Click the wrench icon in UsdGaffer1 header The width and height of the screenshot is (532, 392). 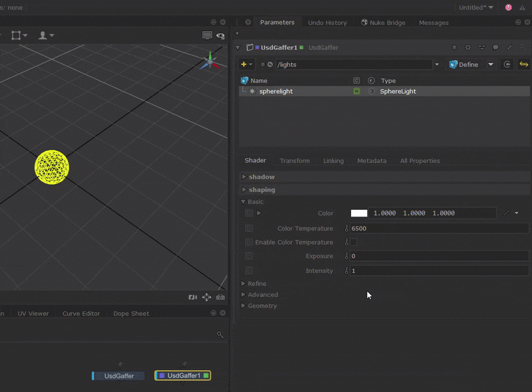click(x=509, y=48)
